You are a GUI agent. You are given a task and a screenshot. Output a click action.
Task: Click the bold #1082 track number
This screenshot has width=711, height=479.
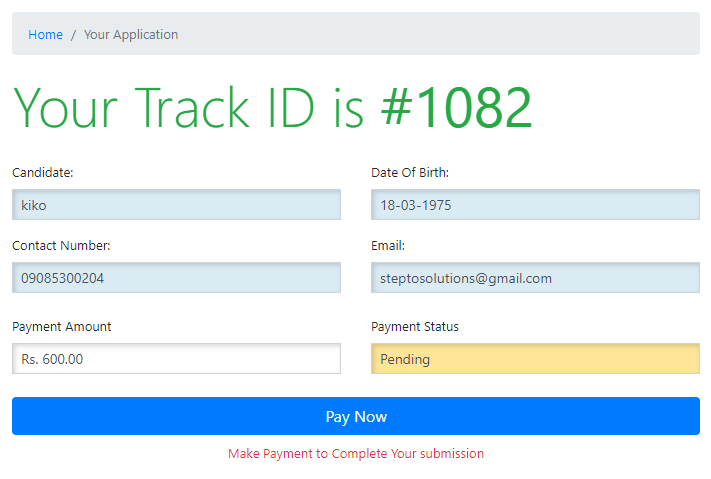pyautogui.click(x=456, y=108)
